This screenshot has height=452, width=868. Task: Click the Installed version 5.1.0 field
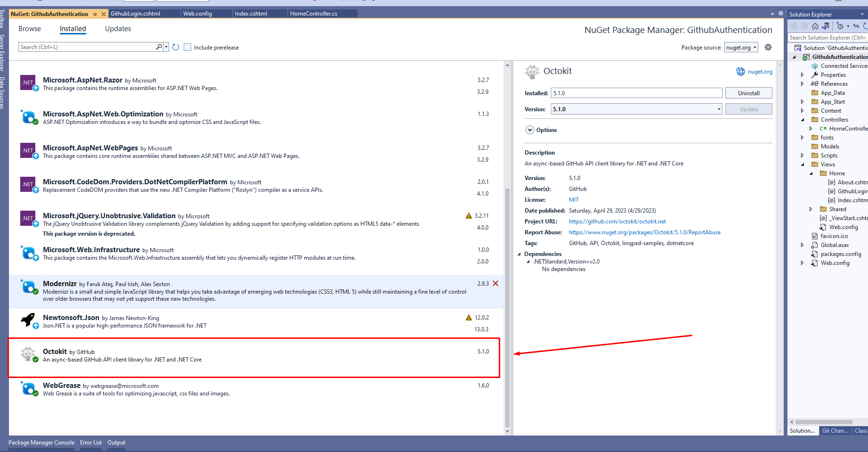click(636, 93)
